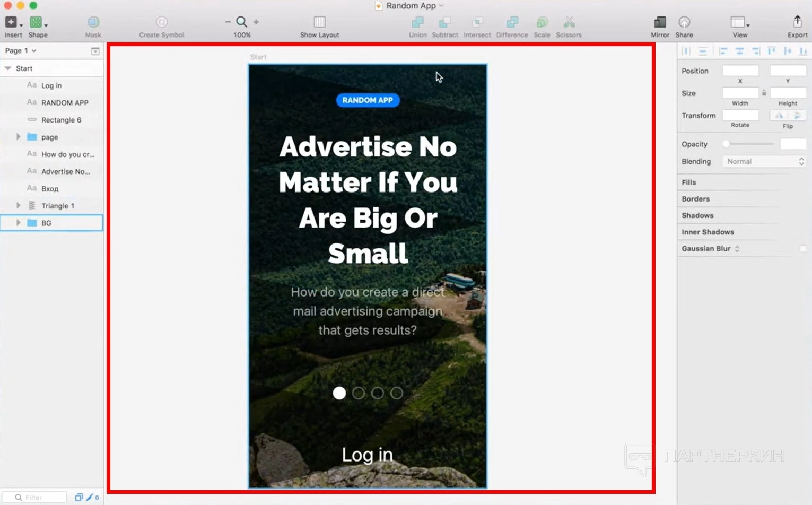Viewport: 812px width, 505px height.
Task: Zoom out with the minus button
Action: [x=228, y=22]
